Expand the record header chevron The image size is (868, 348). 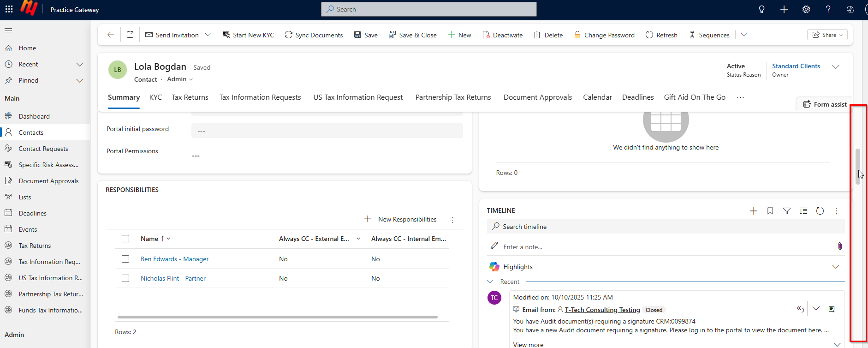[x=835, y=67]
